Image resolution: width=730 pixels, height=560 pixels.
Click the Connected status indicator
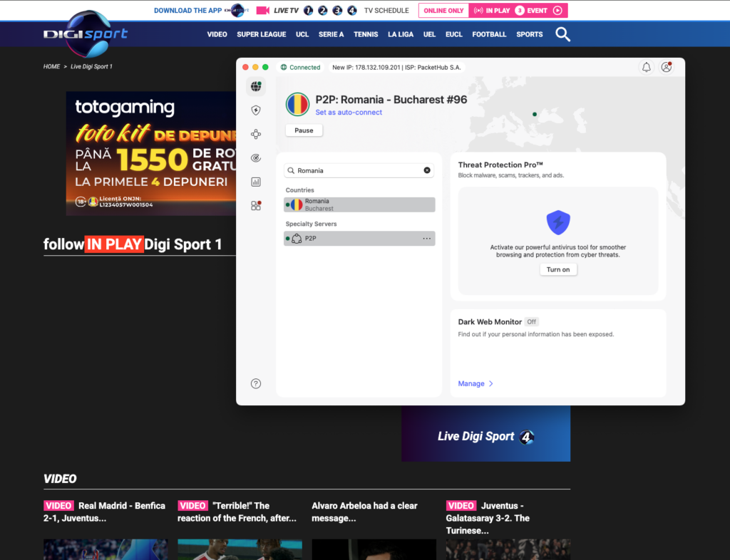point(300,68)
